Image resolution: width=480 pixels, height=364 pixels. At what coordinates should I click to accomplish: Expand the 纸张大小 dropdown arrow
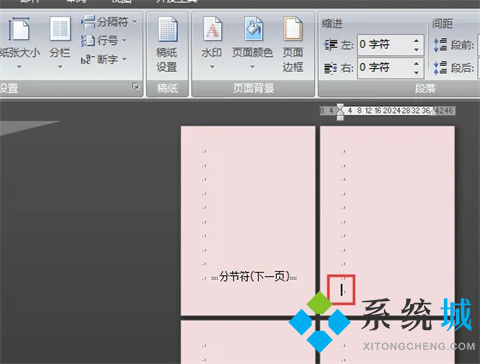19,67
